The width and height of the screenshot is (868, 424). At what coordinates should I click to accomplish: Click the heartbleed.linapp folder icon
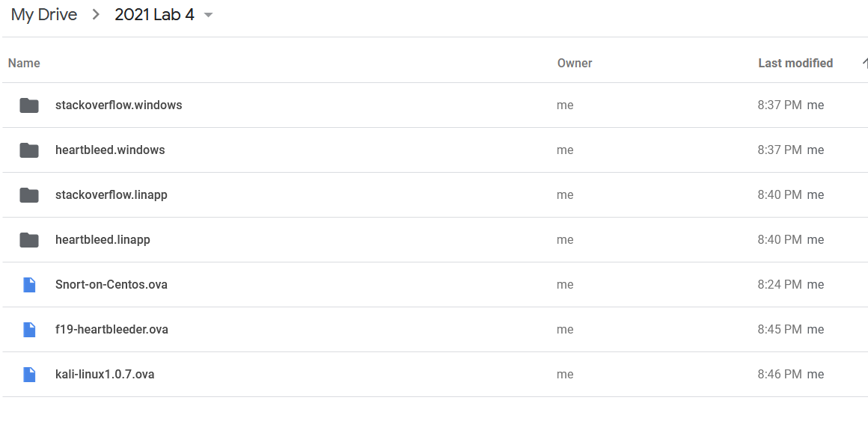(x=29, y=240)
